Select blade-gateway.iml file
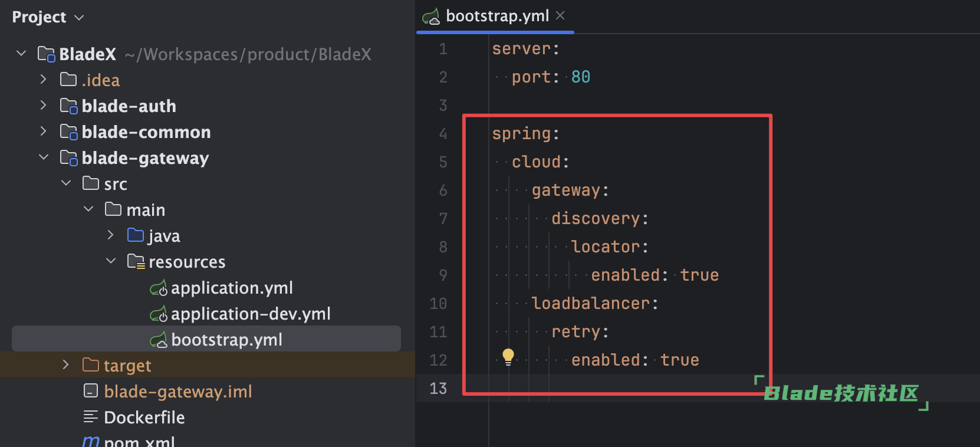 [178, 391]
